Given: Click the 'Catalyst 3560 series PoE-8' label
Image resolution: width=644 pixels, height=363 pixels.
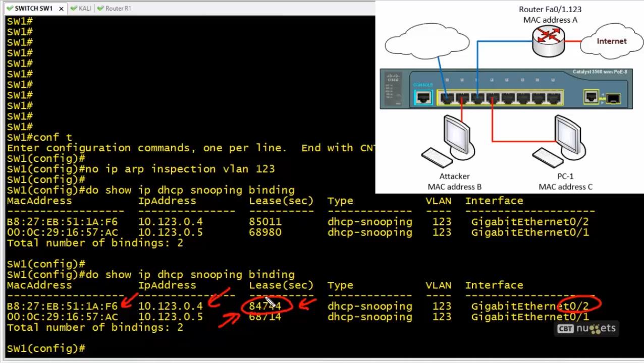Looking at the screenshot, I should pos(600,72).
